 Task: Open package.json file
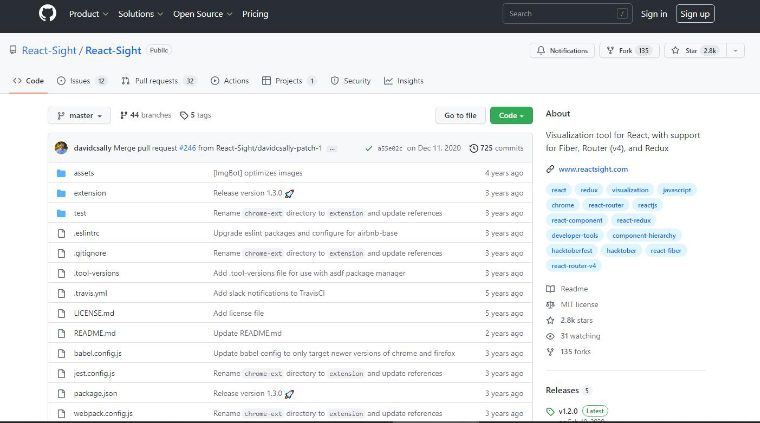(95, 393)
